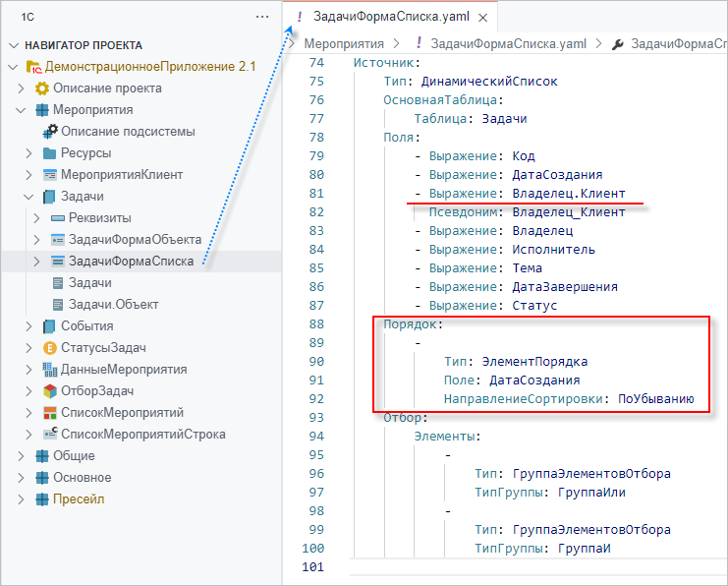The width and height of the screenshot is (728, 586).
Task: Click the СписокМероприятий table icon
Action: coord(51,413)
